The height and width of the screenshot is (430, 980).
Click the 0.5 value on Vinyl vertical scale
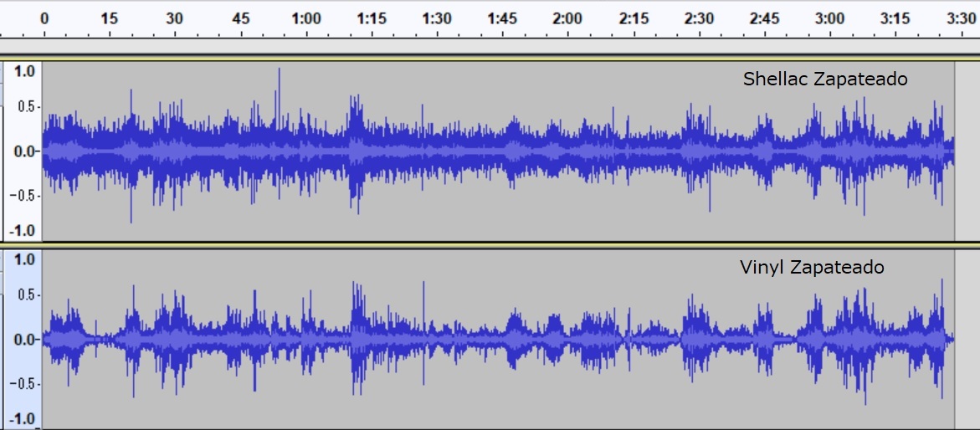25,294
